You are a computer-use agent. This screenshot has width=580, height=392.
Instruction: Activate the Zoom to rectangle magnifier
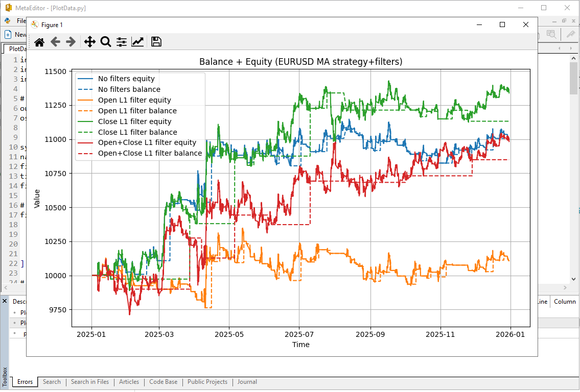pos(106,42)
